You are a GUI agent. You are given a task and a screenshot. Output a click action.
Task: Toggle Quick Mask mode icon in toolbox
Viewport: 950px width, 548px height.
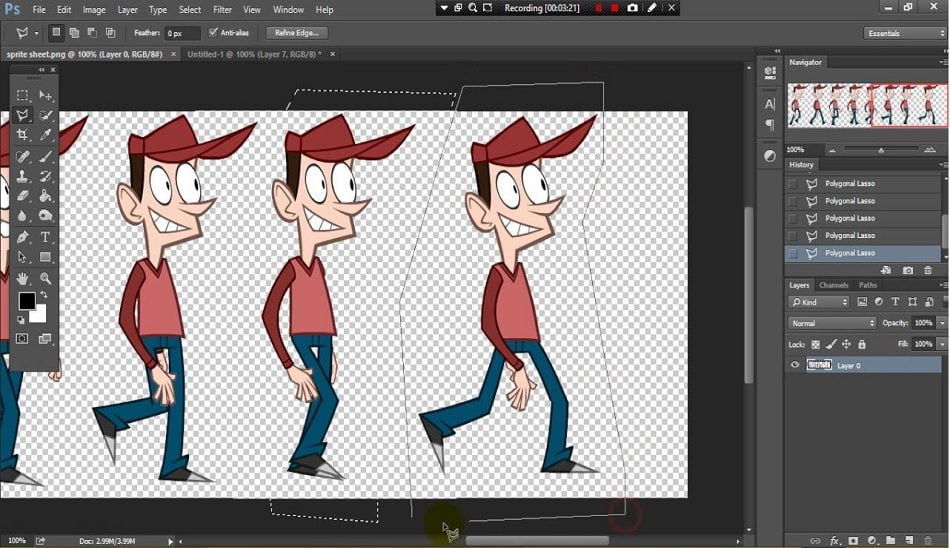pos(22,339)
